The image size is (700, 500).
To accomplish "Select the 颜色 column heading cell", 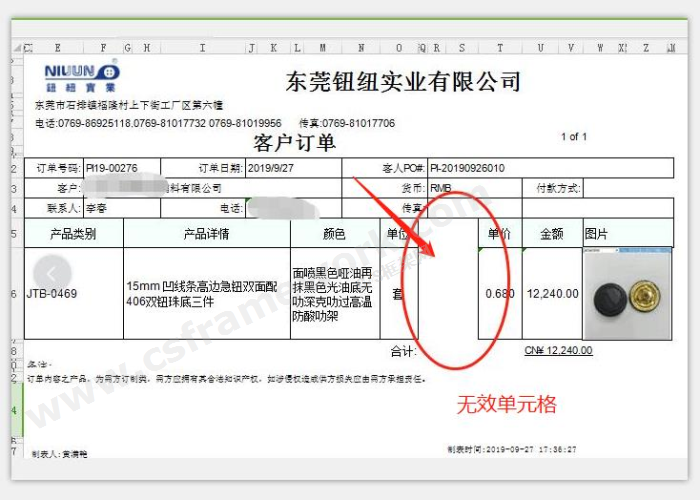I will click(334, 234).
